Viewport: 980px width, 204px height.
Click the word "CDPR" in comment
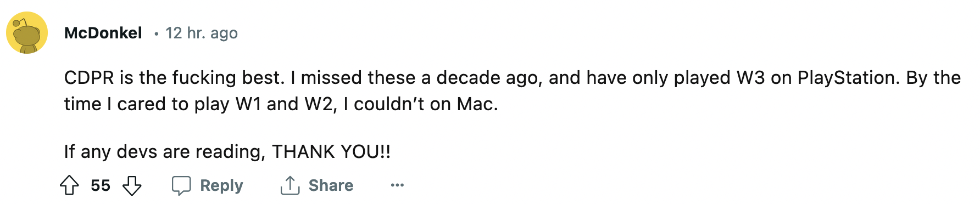point(89,78)
